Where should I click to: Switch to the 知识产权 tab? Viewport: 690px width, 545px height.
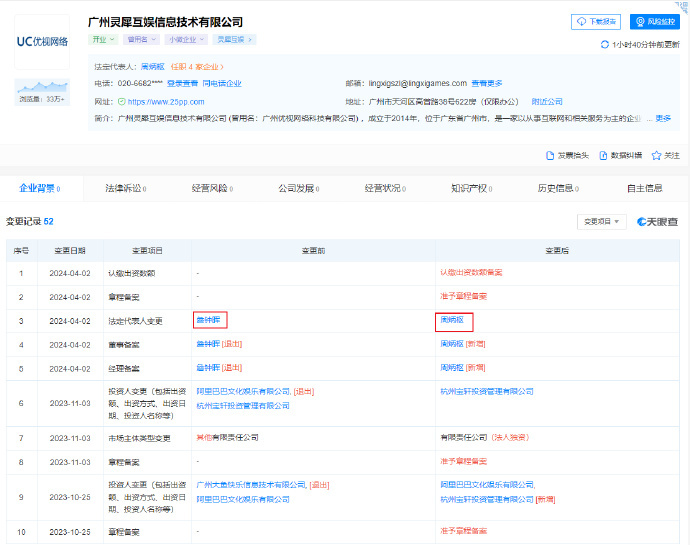coord(471,188)
